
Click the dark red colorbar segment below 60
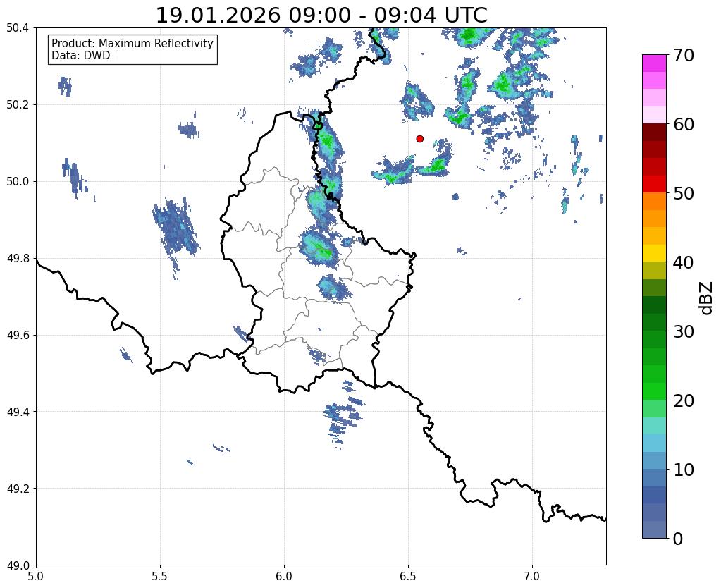pos(654,133)
